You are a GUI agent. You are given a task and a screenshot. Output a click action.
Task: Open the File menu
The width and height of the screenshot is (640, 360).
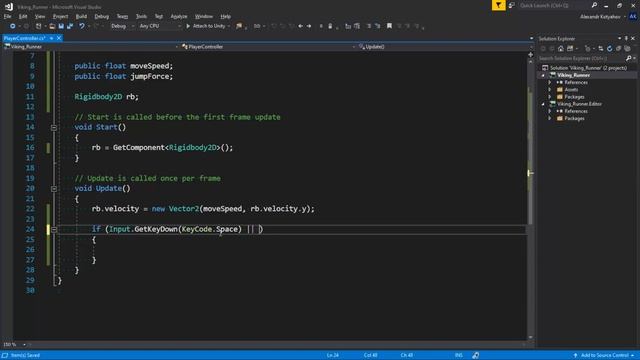tap(7, 16)
